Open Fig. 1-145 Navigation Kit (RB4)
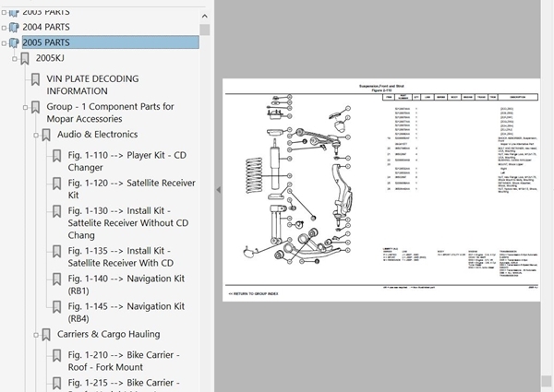 [x=126, y=313]
